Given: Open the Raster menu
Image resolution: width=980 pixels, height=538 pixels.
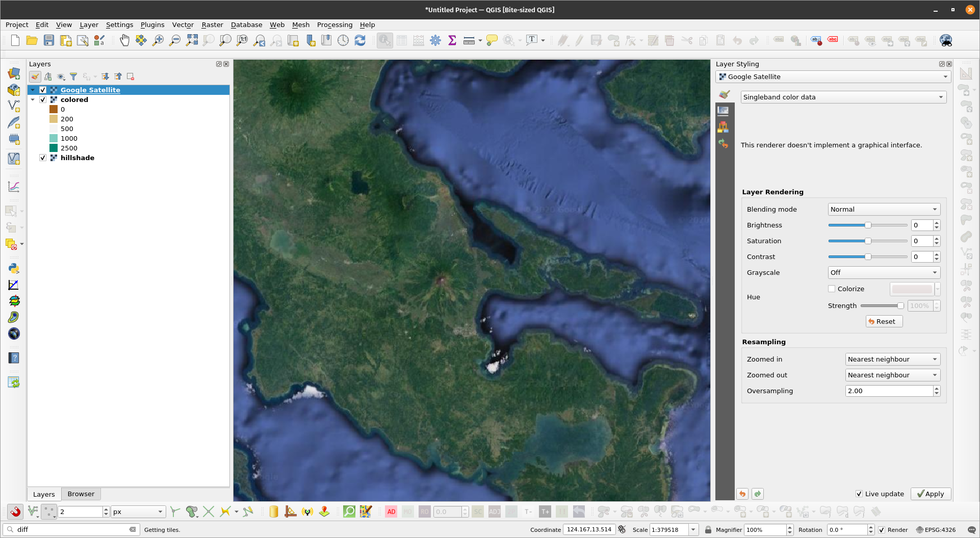Looking at the screenshot, I should coord(212,24).
